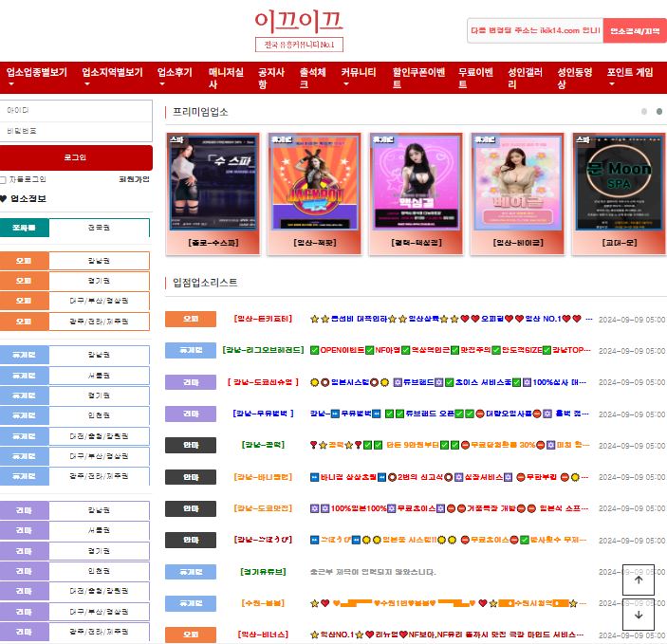Viewport: 667px width, 644px height.
Task: Open the JACKPOT premium thumbnail
Action: [315, 183]
